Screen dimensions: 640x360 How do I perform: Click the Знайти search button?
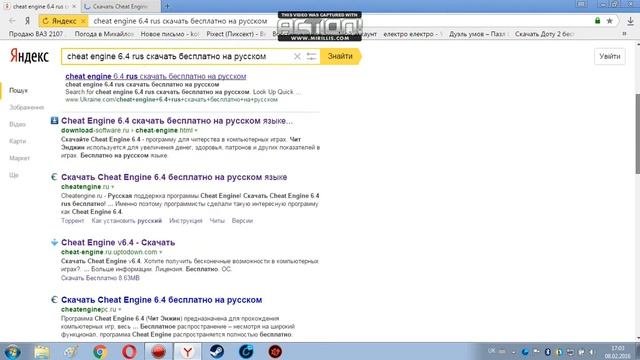(x=340, y=56)
